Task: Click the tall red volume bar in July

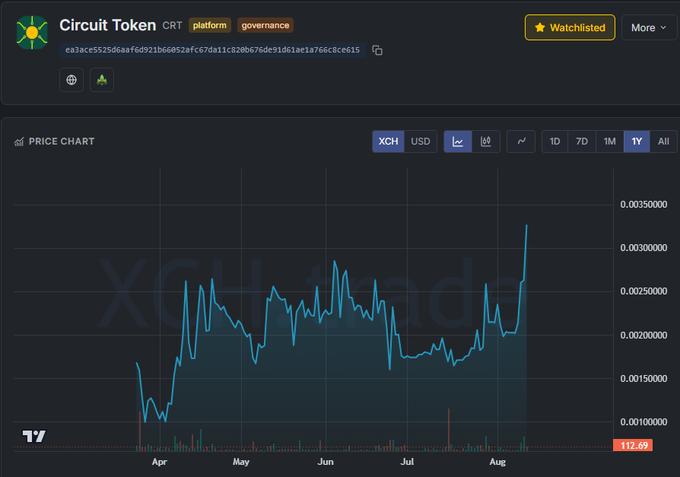Action: [x=449, y=428]
